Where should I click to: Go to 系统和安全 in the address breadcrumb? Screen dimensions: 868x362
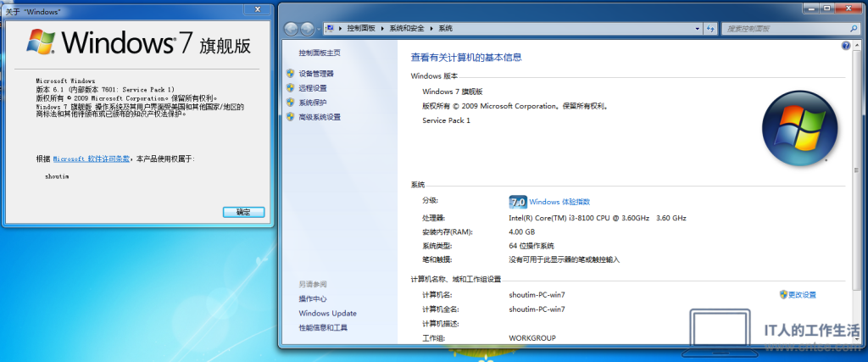407,28
